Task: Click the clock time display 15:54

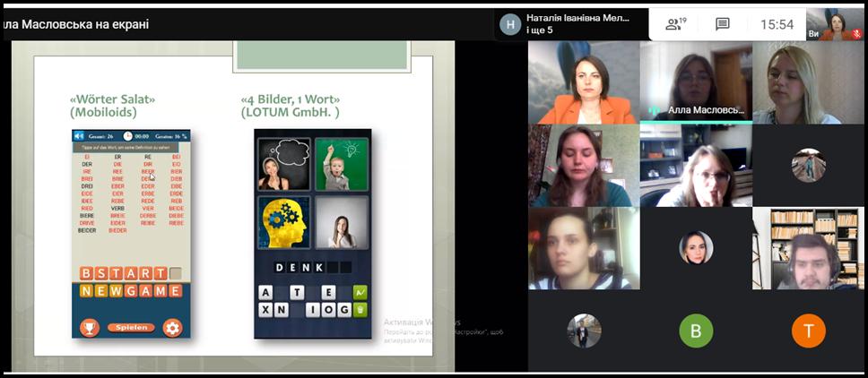Action: tap(777, 24)
